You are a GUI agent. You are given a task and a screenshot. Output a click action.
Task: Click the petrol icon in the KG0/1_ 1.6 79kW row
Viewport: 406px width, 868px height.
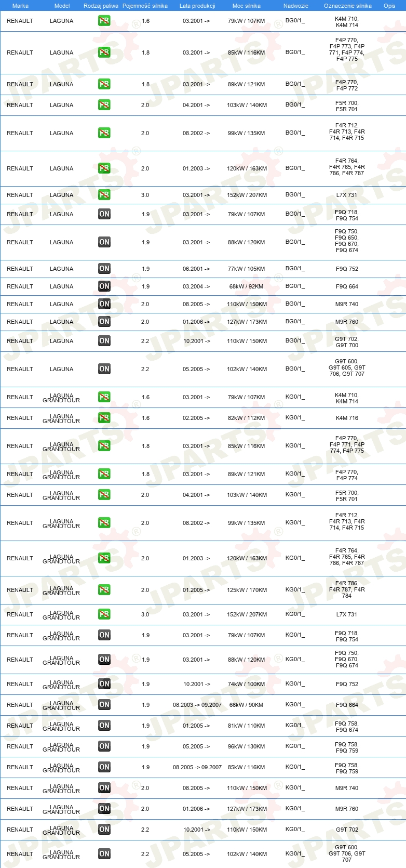tap(104, 397)
